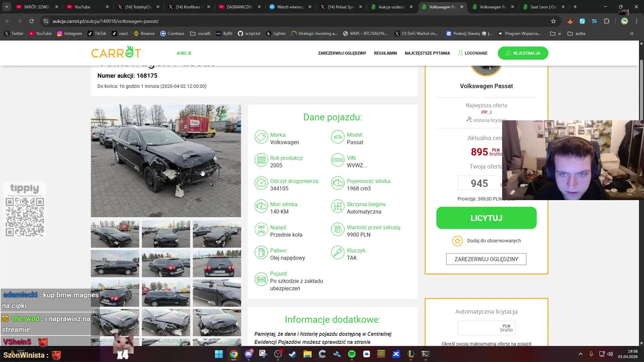Open Historia licytacji link

point(486,120)
